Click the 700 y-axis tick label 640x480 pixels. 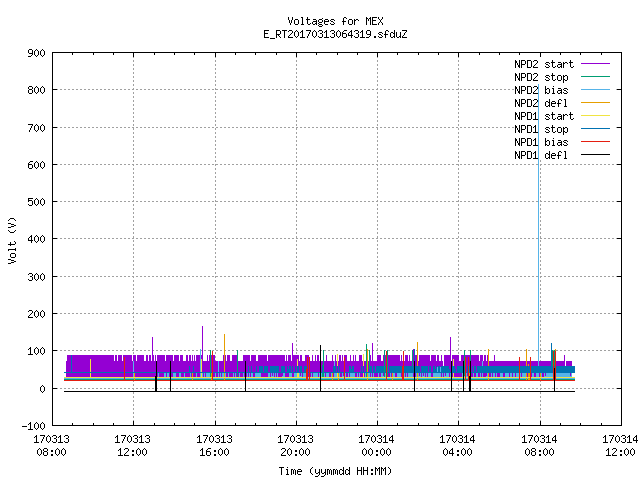point(36,128)
